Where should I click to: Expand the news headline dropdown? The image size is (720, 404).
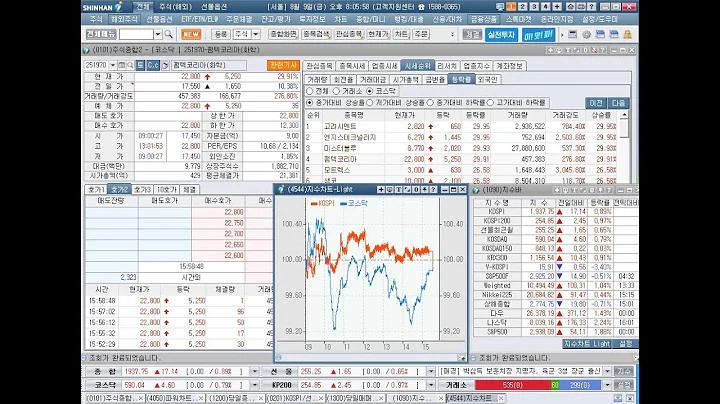pos(607,371)
